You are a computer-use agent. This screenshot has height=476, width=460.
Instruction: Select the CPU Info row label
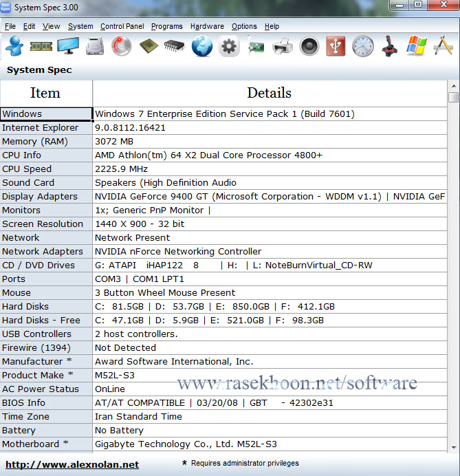46,155
